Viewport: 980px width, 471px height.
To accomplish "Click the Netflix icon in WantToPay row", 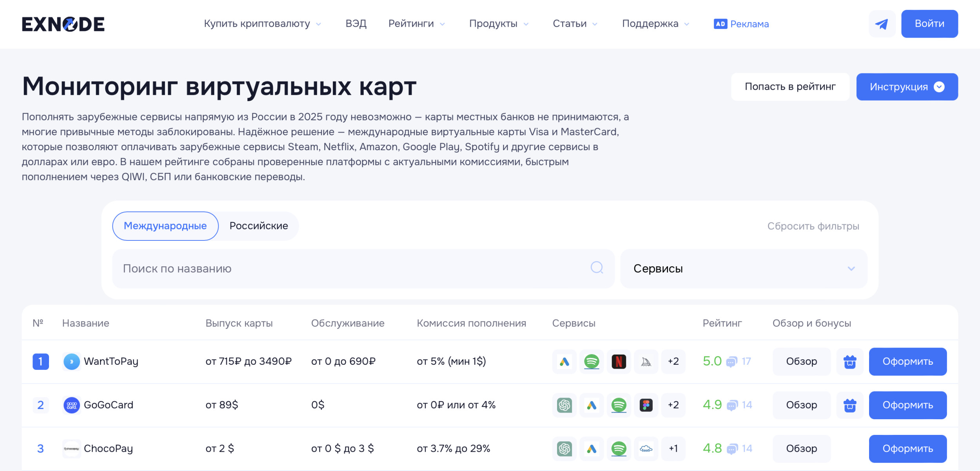I will (619, 362).
